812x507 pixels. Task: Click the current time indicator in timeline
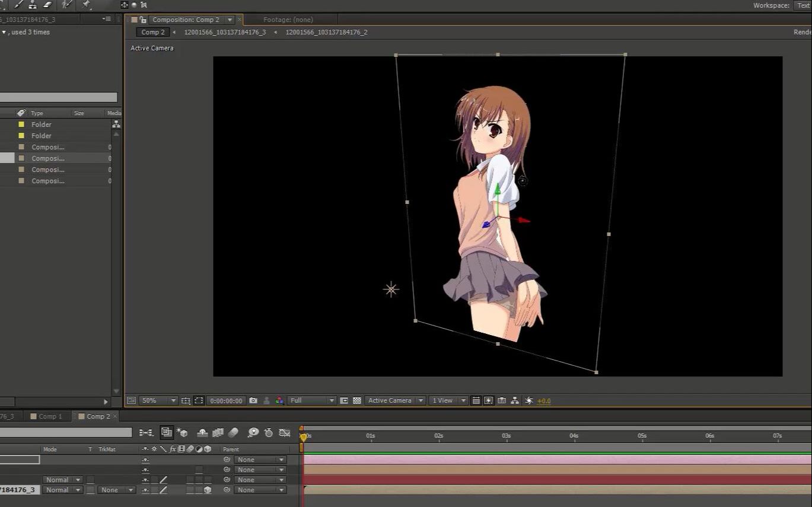pyautogui.click(x=304, y=437)
